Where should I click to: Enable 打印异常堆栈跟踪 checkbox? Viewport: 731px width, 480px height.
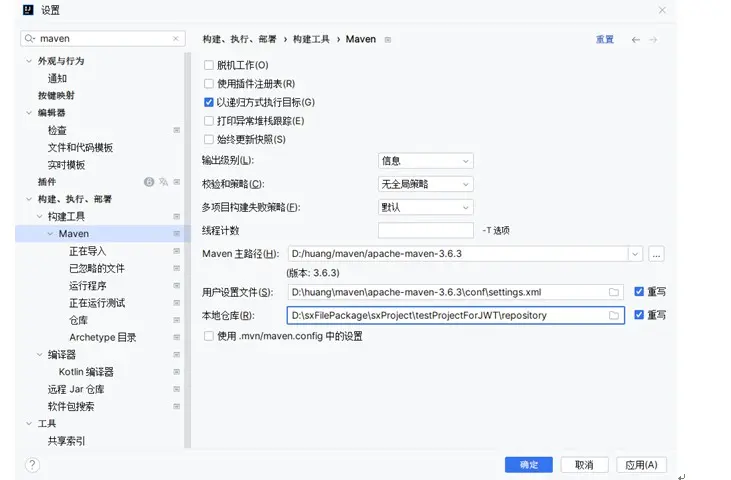pos(209,121)
